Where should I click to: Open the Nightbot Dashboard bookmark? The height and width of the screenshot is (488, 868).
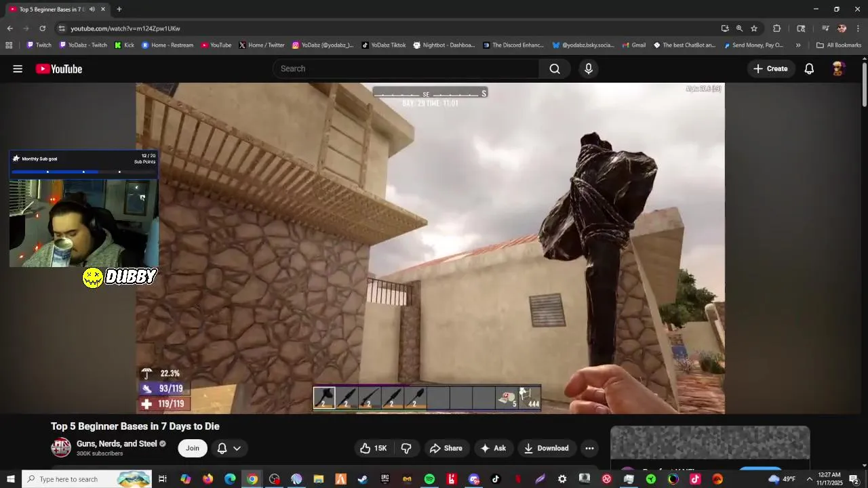(444, 45)
